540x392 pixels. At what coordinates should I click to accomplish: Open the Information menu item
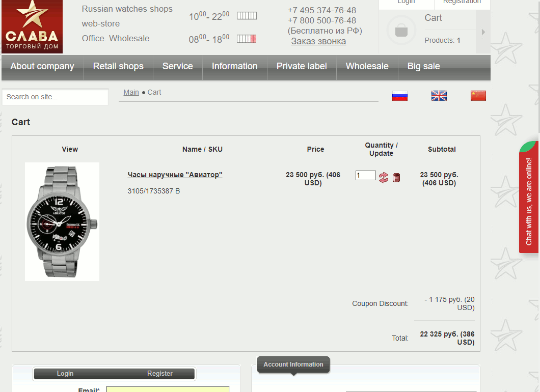[x=234, y=66]
